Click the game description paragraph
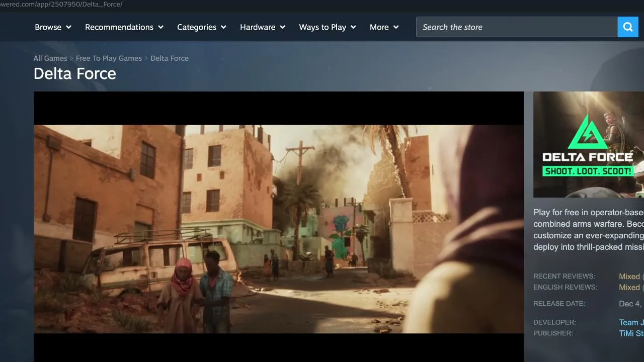 (x=589, y=230)
